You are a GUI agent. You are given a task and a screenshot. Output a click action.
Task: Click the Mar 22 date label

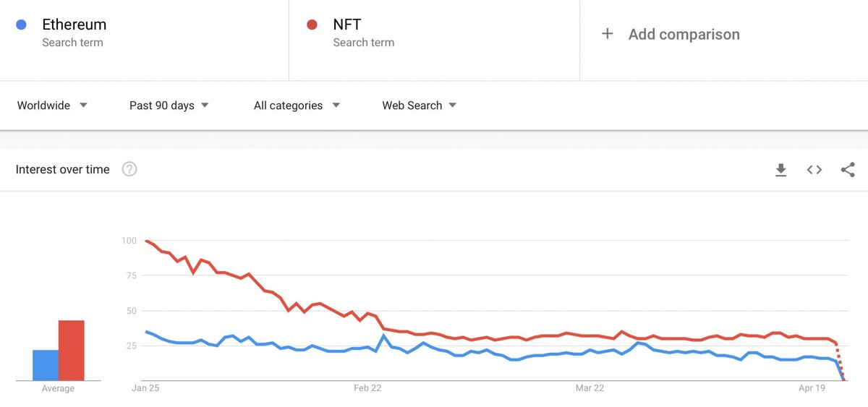tap(590, 388)
